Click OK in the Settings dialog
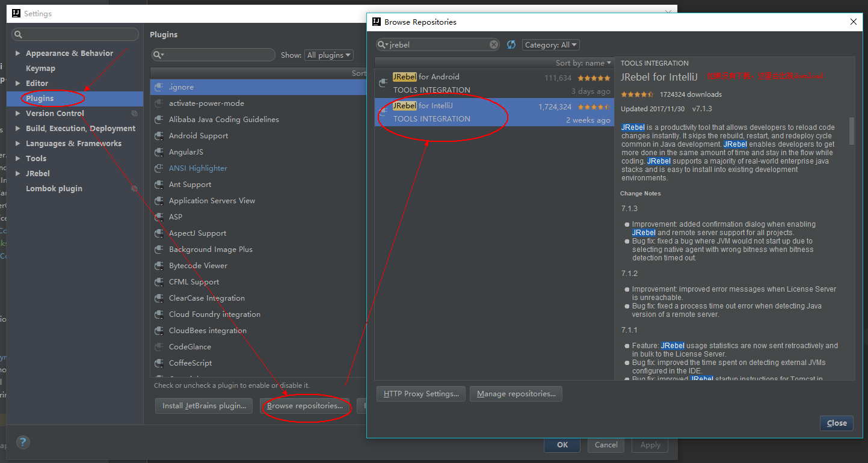 point(562,445)
